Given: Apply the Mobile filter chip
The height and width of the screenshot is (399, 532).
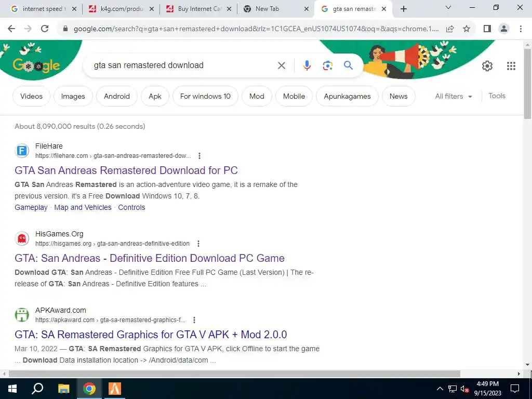Looking at the screenshot, I should [294, 96].
